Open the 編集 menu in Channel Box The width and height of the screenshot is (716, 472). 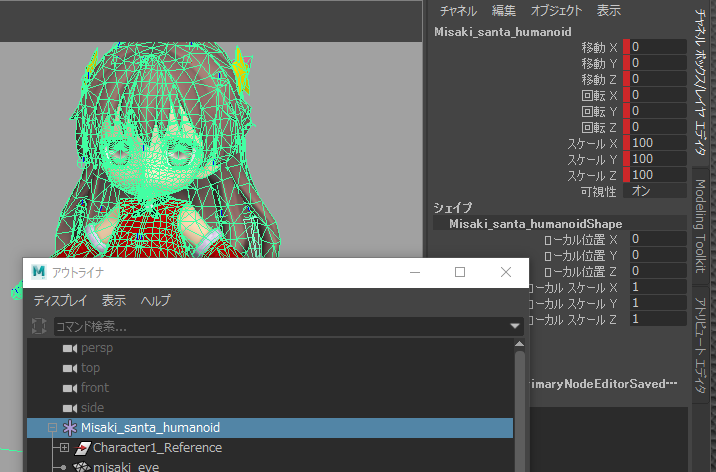click(504, 10)
